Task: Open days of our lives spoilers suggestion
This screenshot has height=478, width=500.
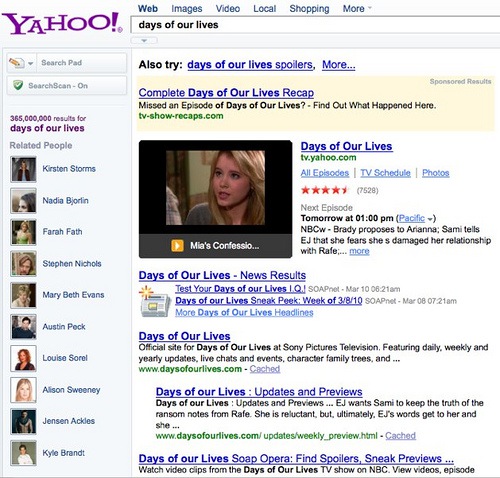Action: point(250,64)
